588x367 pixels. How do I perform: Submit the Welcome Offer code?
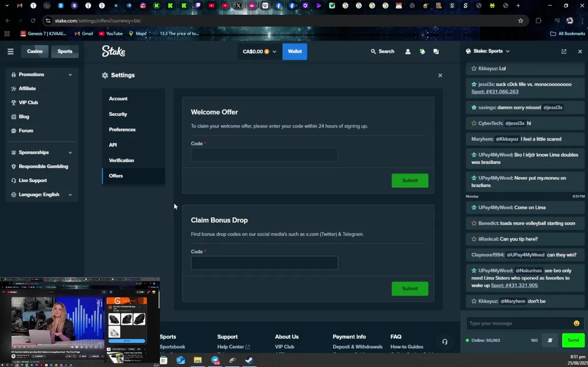point(410,180)
